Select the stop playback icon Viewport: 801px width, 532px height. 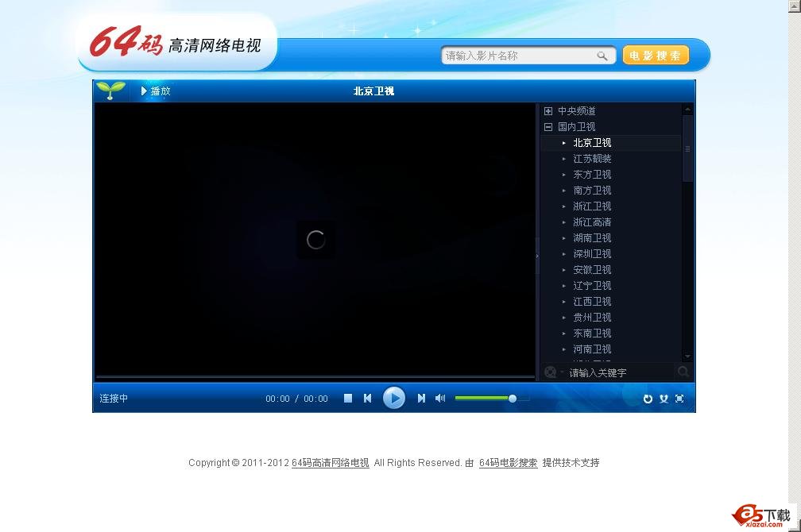point(347,398)
